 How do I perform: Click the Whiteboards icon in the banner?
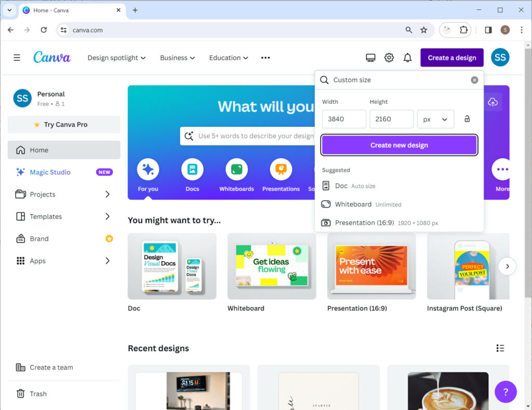(x=236, y=169)
